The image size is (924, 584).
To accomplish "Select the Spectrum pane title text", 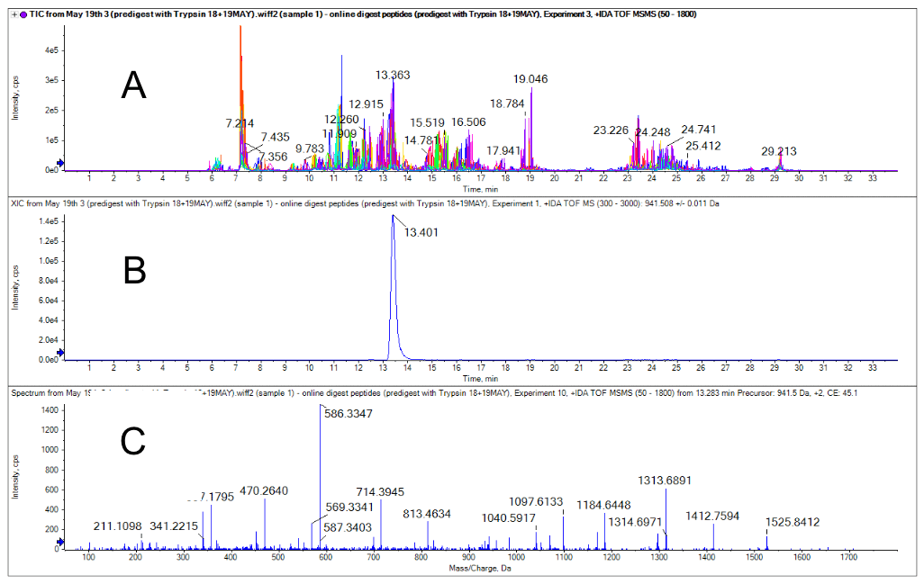I will (x=434, y=392).
